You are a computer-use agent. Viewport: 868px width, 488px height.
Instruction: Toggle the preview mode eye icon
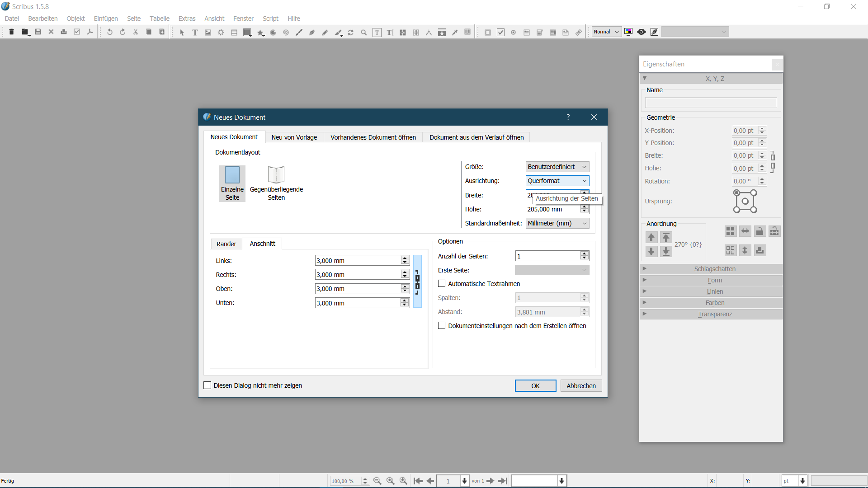[641, 32]
